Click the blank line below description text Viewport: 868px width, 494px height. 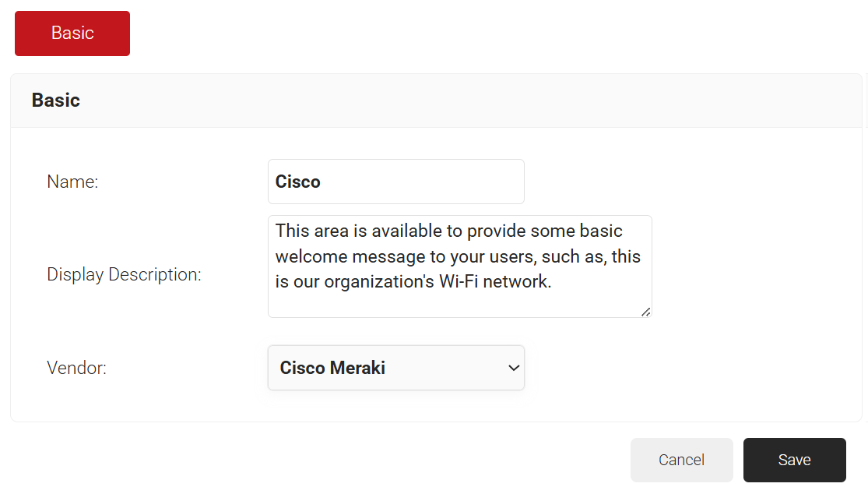coord(459,303)
